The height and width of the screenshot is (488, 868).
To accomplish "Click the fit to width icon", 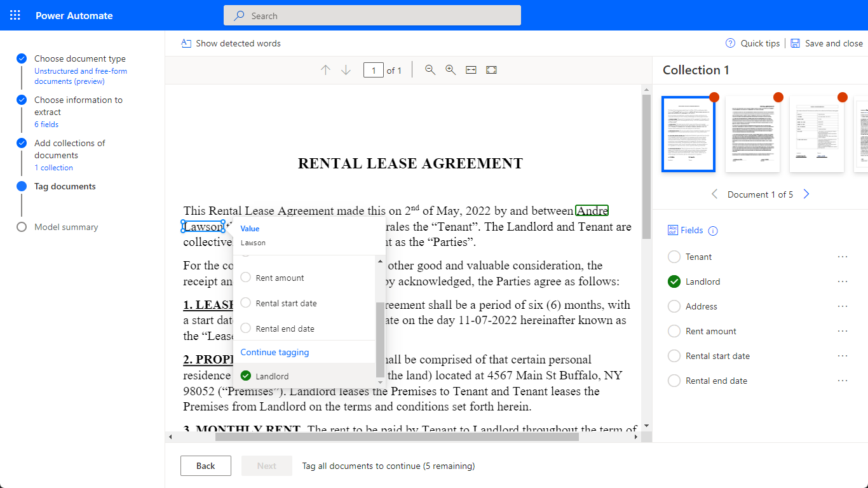I will point(471,70).
